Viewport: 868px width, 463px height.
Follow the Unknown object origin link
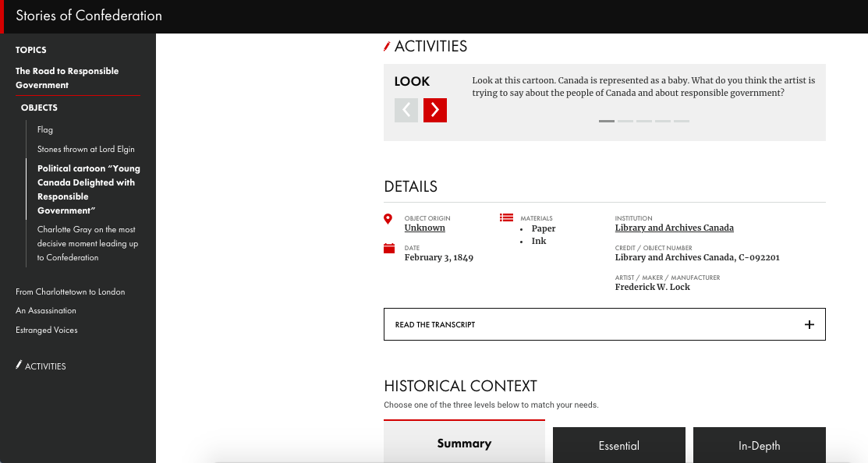pos(424,228)
